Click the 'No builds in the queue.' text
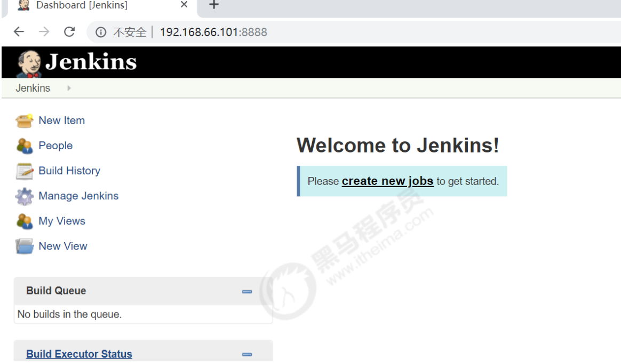 point(70,314)
